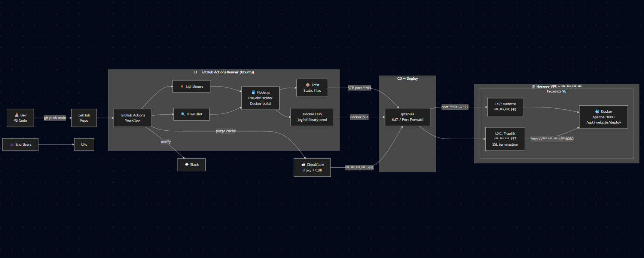Screen dimensions: 644x258
Task: Click the HTMLHint magnifier icon
Action: coord(183,114)
